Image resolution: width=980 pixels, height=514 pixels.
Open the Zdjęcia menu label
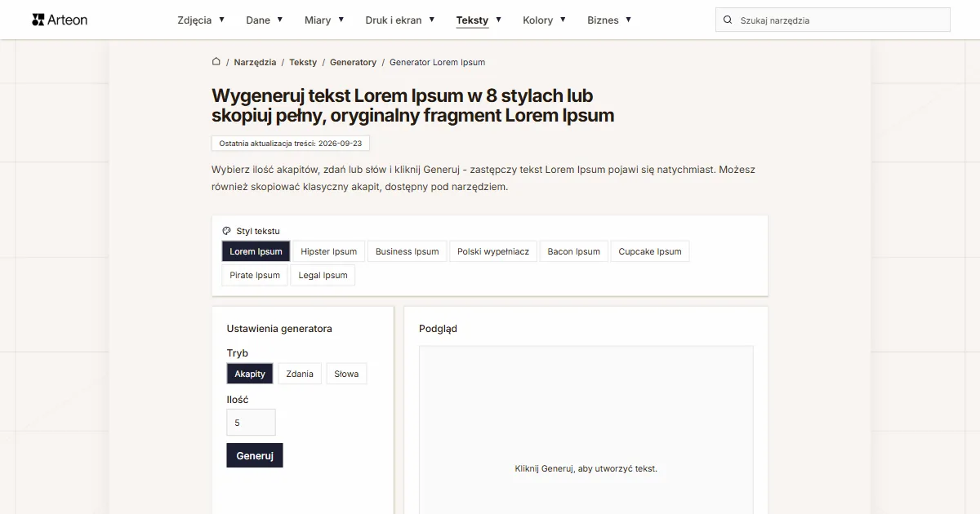point(194,20)
